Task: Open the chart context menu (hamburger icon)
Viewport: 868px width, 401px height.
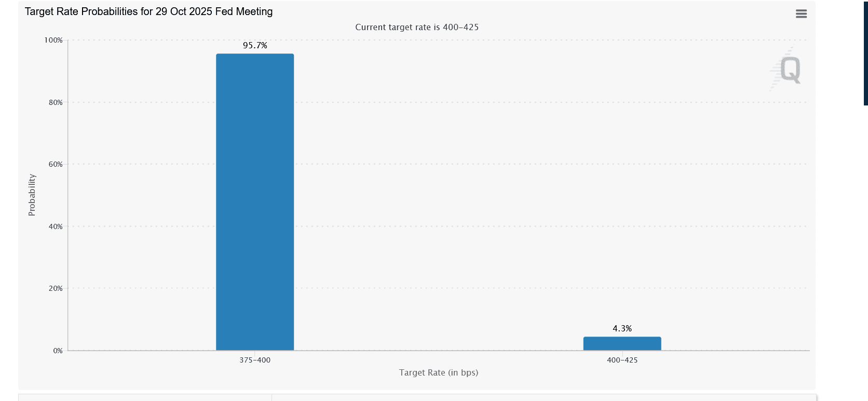Action: pos(801,14)
